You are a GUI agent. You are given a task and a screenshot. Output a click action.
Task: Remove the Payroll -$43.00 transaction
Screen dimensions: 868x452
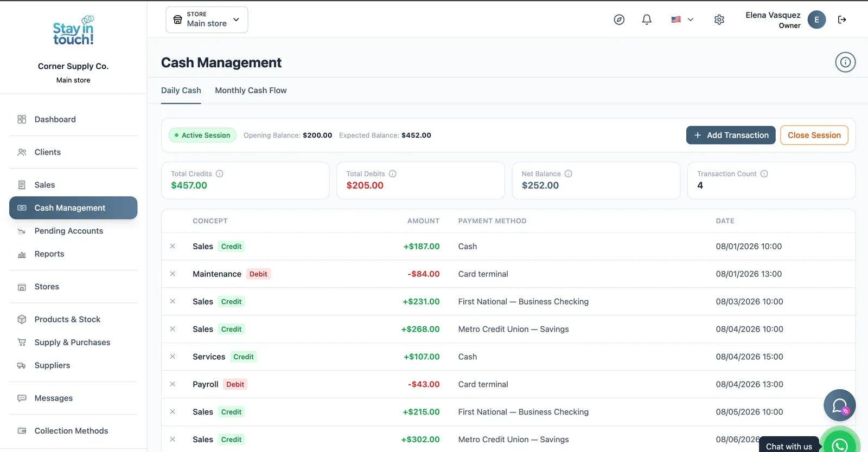coord(173,384)
